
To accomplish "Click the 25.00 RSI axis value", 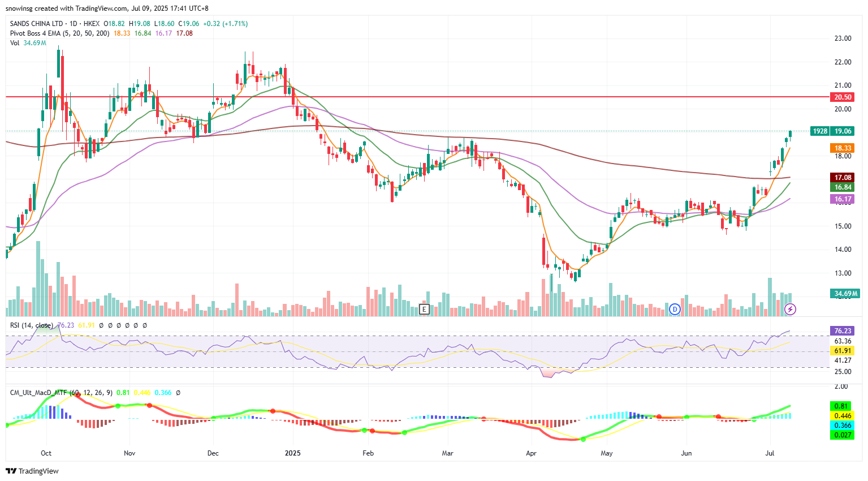I will (843, 372).
